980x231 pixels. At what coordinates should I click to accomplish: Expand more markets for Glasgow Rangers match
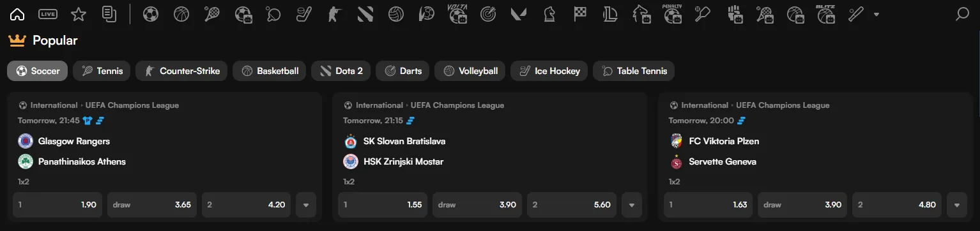(x=305, y=205)
